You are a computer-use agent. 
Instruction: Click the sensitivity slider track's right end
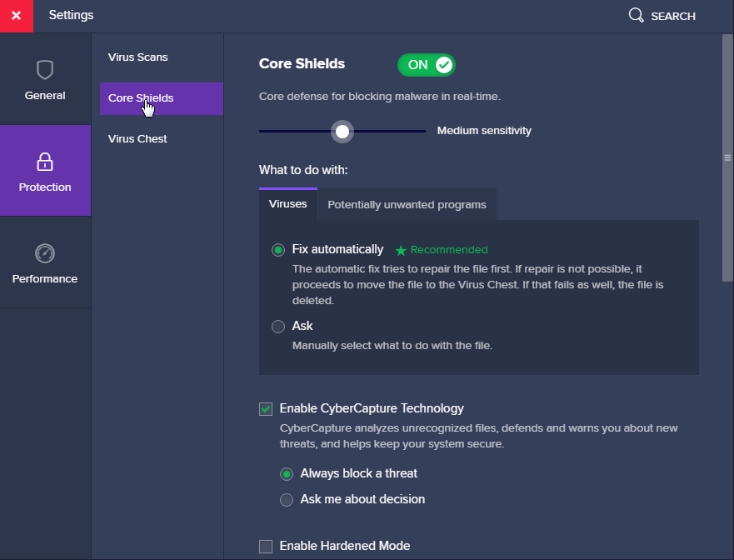[x=423, y=132]
